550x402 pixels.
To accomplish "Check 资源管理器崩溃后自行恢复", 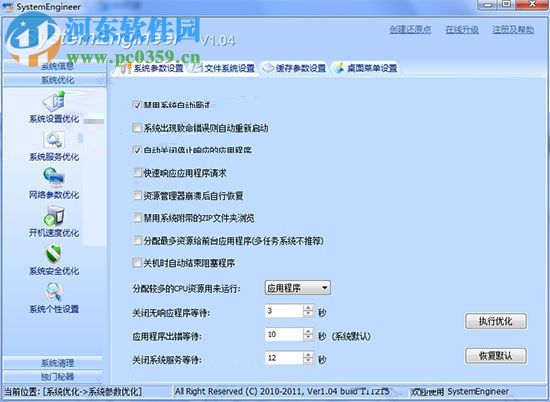I will tap(137, 195).
